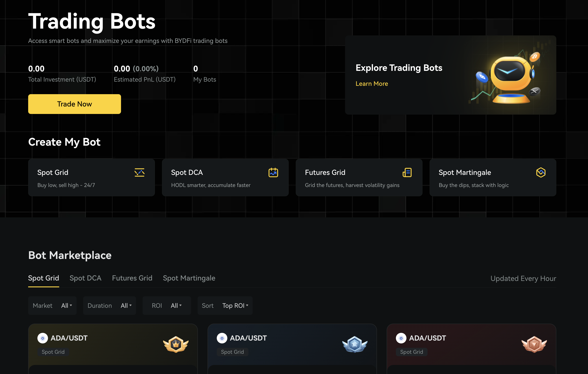Switch to the Futures Grid marketplace tab
The image size is (588, 374).
click(132, 278)
